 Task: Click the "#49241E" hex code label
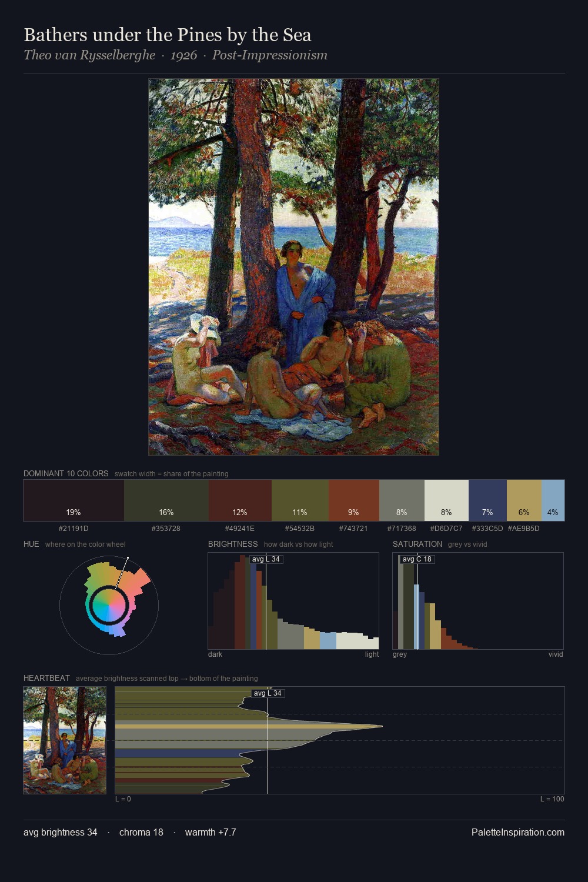(240, 529)
